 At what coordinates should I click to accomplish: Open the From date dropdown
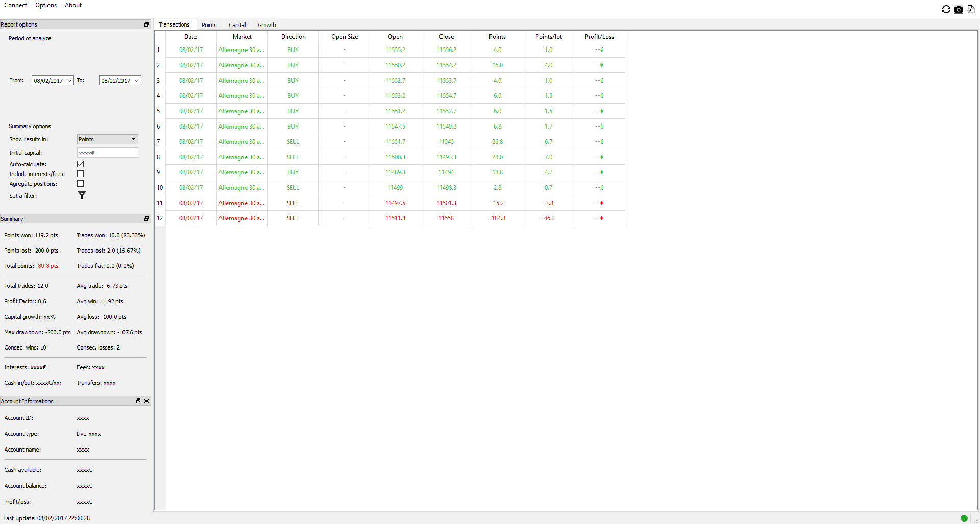[69, 81]
